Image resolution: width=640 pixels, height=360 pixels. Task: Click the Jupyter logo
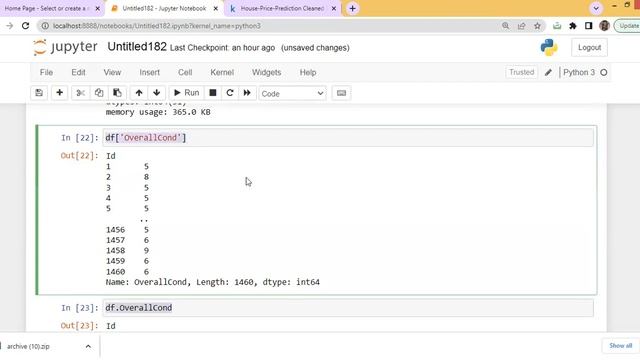pyautogui.click(x=65, y=47)
